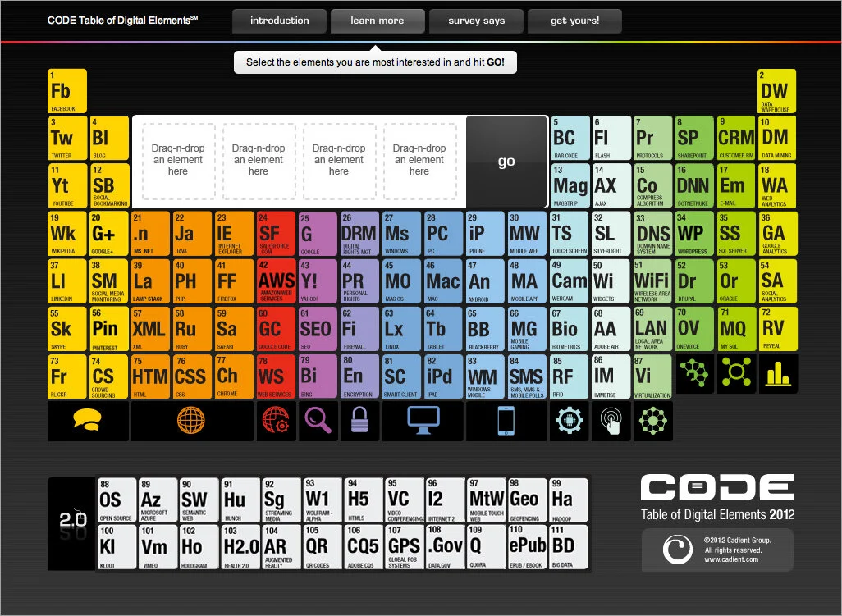Pick the AWS Amazon Web Services element
842x616 pixels.
coord(276,281)
